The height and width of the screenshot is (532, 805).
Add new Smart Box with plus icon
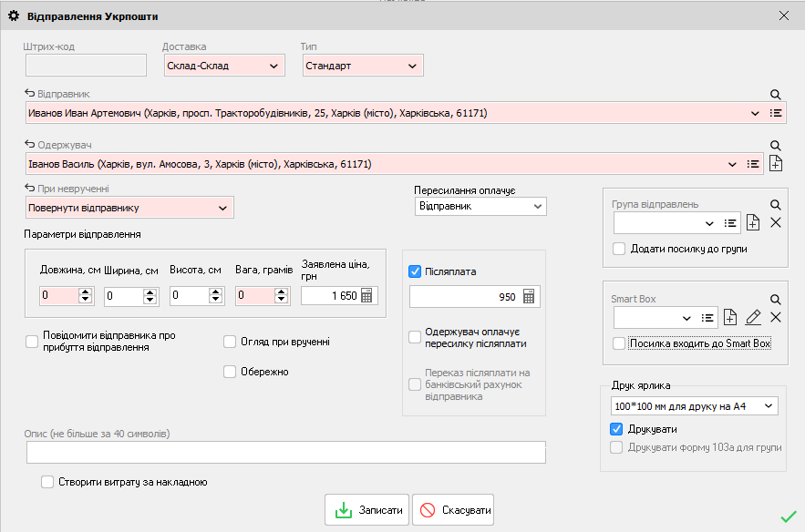(x=729, y=317)
